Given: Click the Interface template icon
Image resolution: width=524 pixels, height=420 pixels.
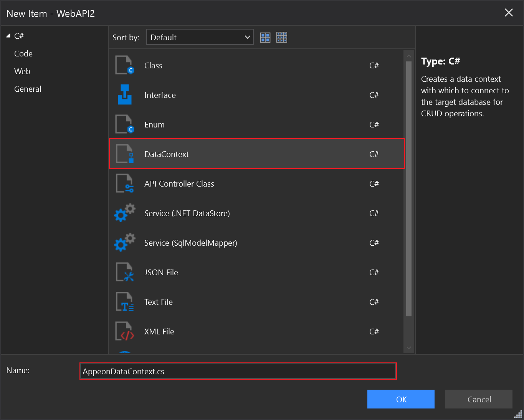Looking at the screenshot, I should point(125,95).
